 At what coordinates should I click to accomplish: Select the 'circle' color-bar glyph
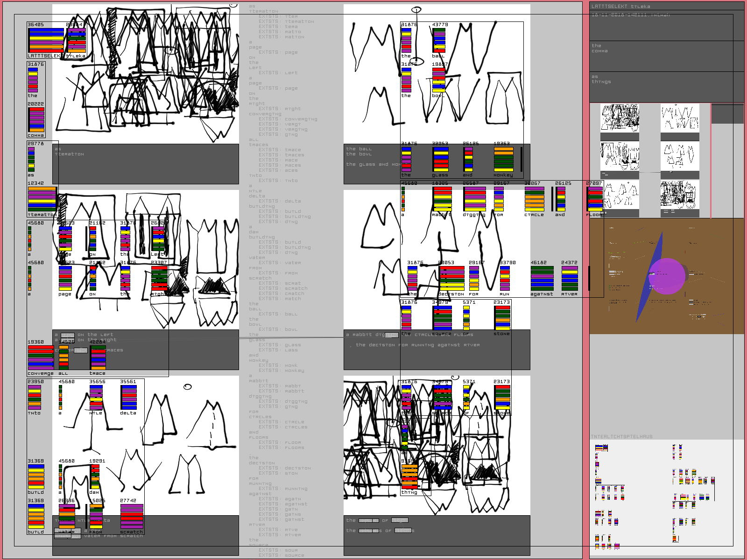pos(534,199)
